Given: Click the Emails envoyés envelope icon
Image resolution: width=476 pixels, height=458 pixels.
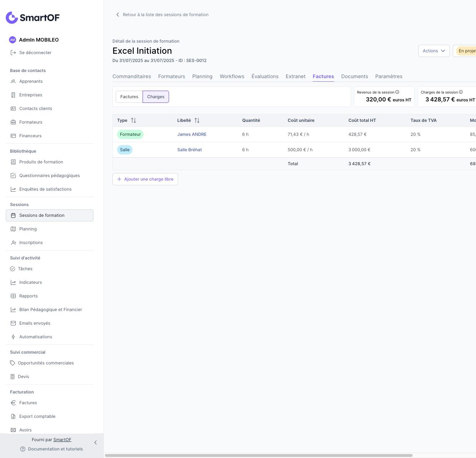Looking at the screenshot, I should coord(13,323).
